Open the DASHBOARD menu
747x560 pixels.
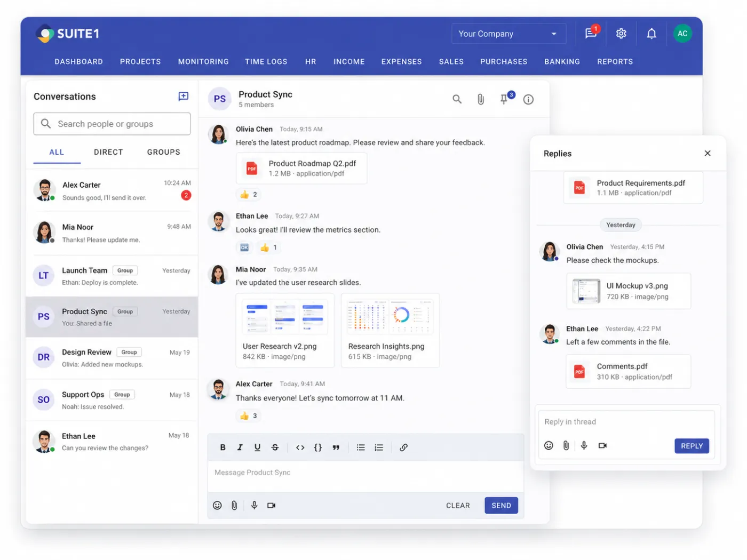(79, 62)
